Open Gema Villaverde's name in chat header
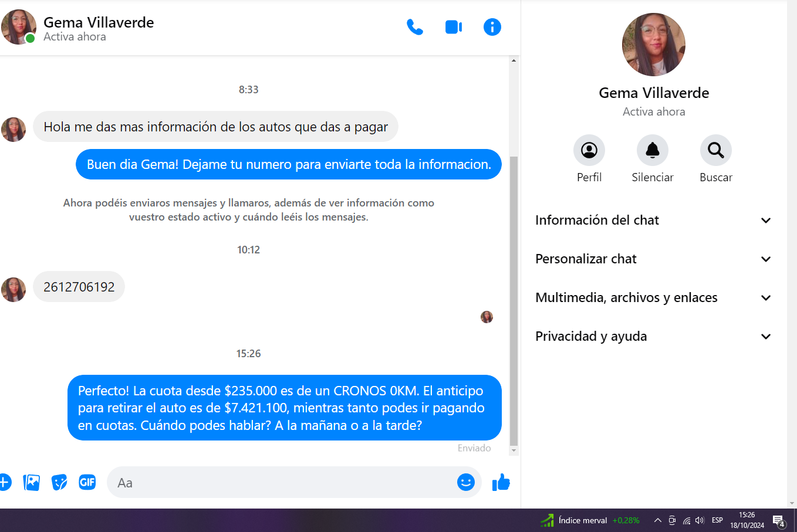This screenshot has height=532, width=797. (99, 22)
